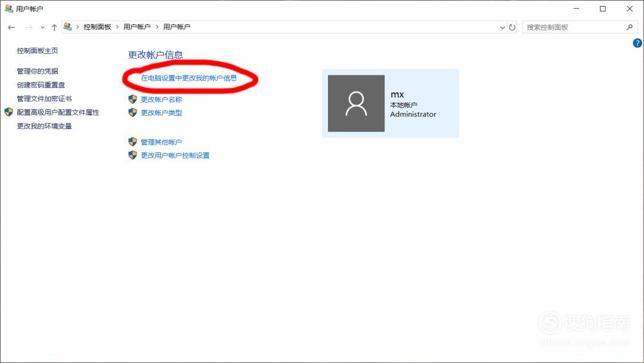Expand the chevron between the two 用户帐户 breadcrumbs

pyautogui.click(x=157, y=27)
